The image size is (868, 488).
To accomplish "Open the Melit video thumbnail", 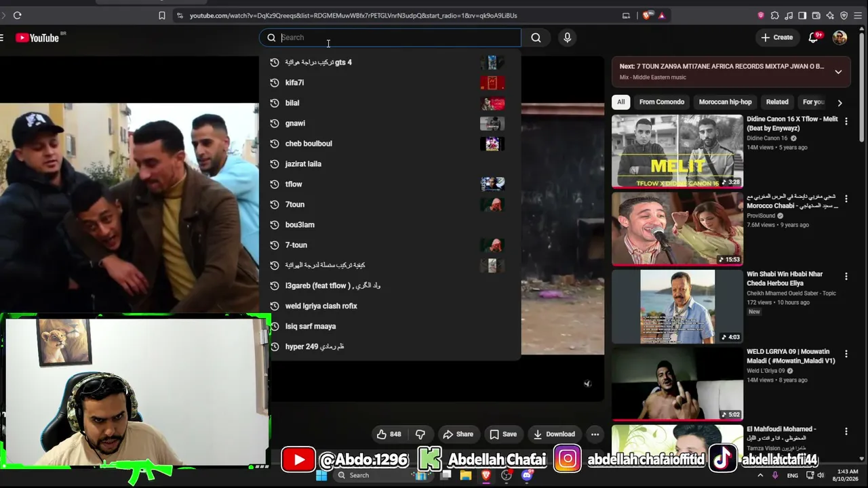I will (677, 151).
